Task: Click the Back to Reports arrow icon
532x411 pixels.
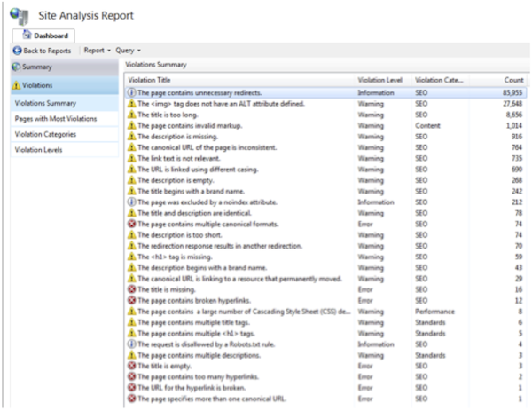Action: pos(18,51)
